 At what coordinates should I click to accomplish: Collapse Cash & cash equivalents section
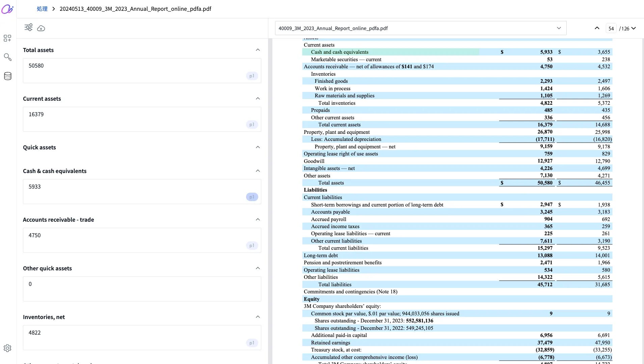(x=258, y=171)
